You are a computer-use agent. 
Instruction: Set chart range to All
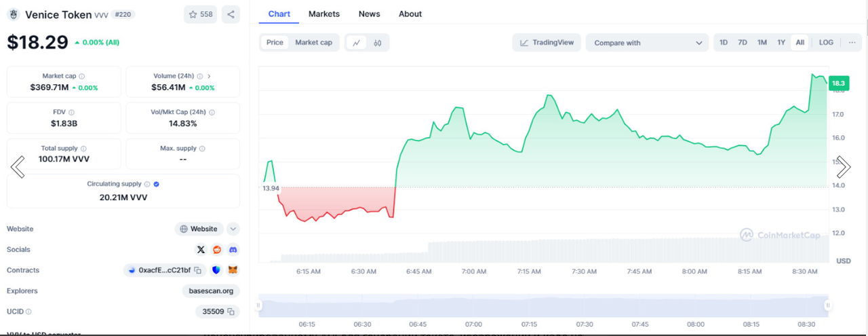tap(800, 42)
